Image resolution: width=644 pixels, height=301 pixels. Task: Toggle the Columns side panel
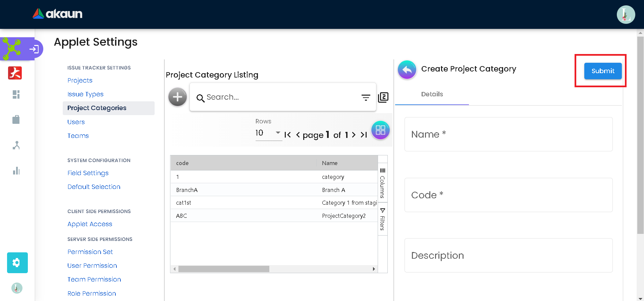click(382, 184)
